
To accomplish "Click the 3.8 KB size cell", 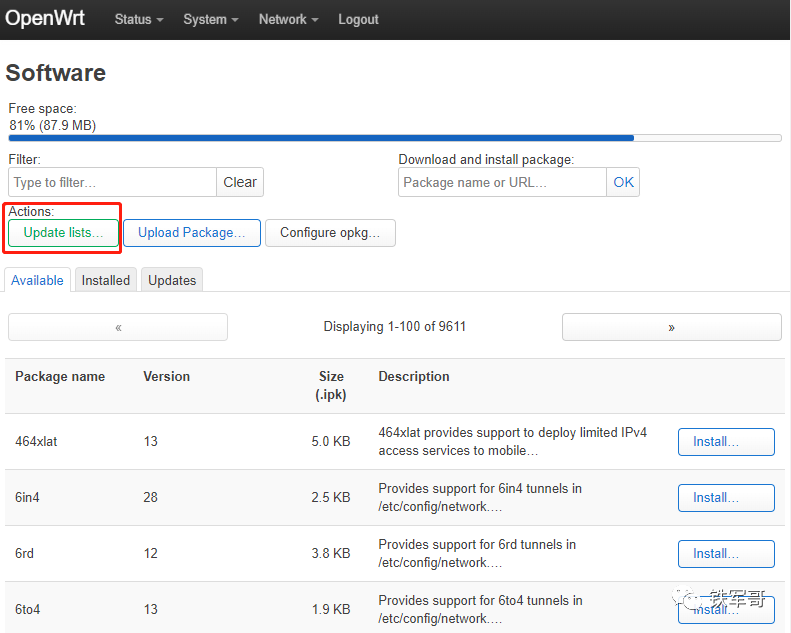I will coord(330,553).
